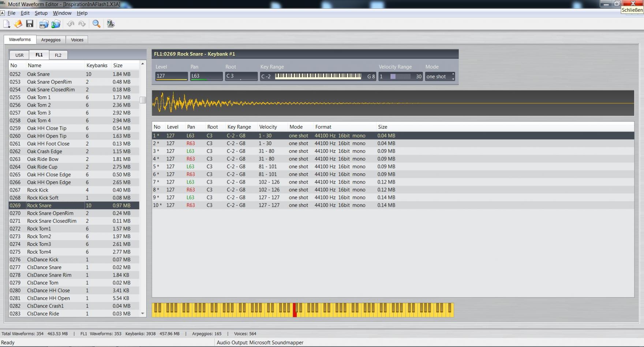
Task: Save with the floppy disk icon
Action: pyautogui.click(x=30, y=24)
